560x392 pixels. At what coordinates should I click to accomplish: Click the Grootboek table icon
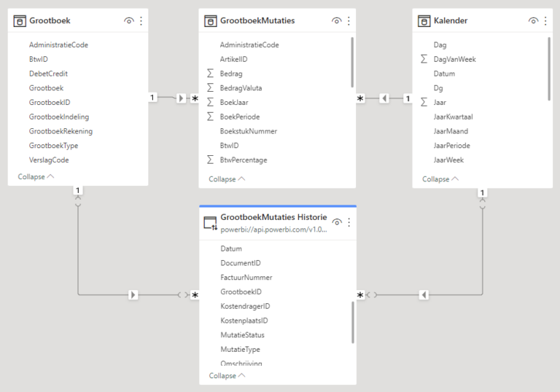coord(20,21)
